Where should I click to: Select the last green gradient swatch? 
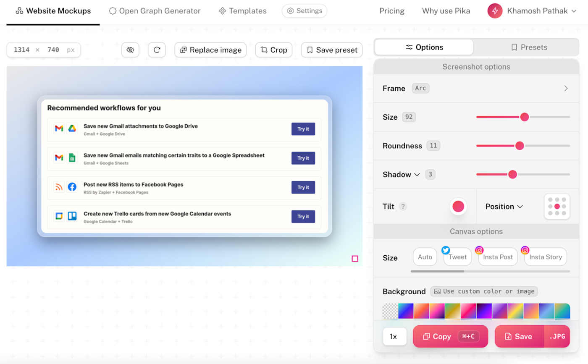coord(562,311)
